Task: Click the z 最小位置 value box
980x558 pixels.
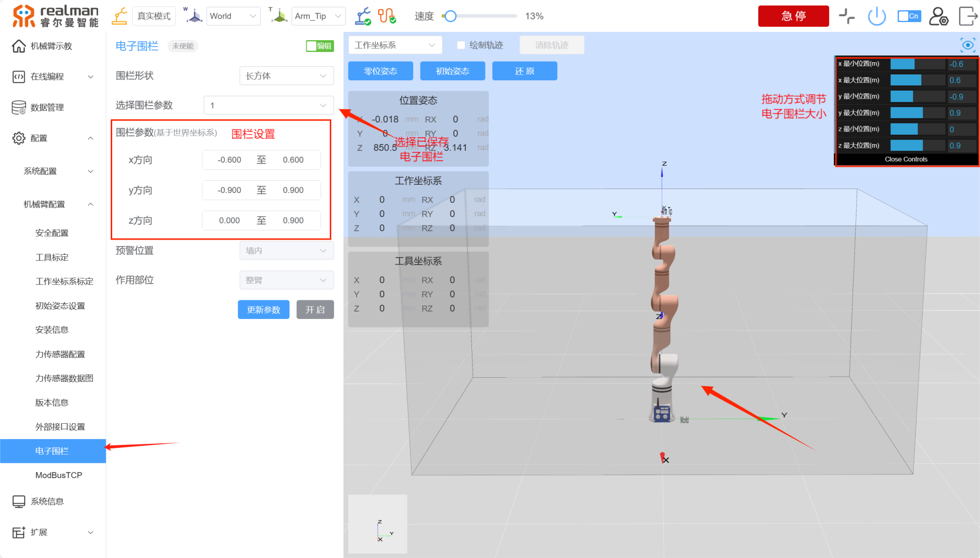Action: 961,129
